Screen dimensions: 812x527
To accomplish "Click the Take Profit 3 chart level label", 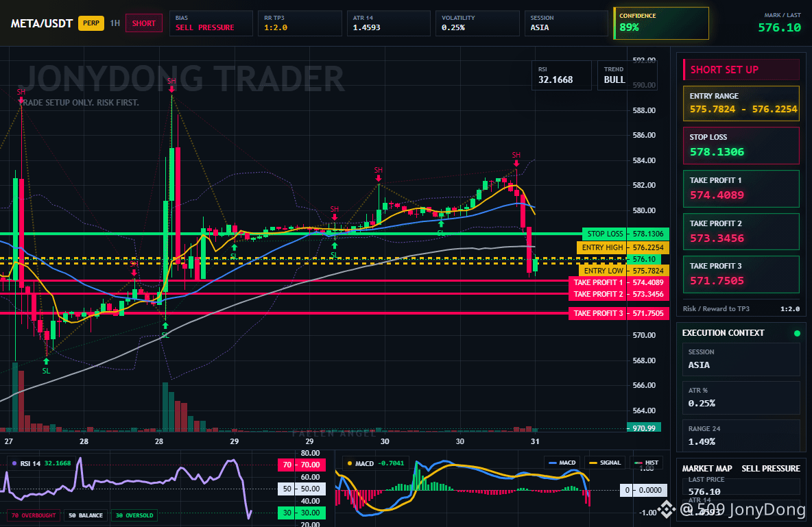I will pyautogui.click(x=619, y=313).
